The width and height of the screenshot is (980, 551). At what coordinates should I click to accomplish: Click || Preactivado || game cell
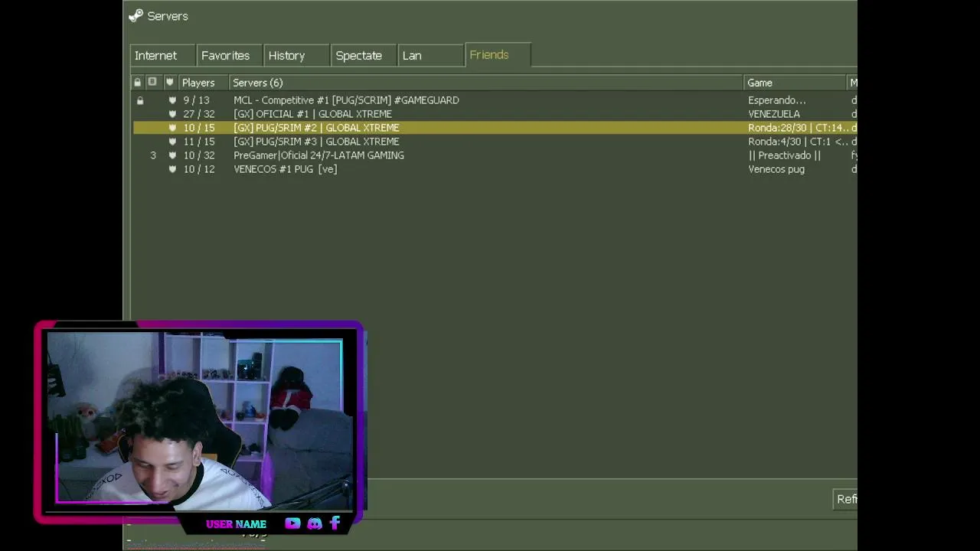pyautogui.click(x=785, y=155)
